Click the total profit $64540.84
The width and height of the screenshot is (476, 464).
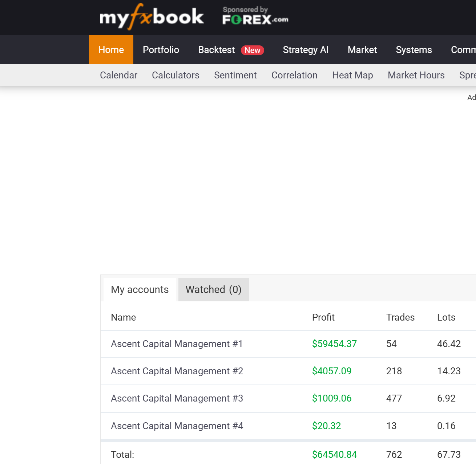334,455
